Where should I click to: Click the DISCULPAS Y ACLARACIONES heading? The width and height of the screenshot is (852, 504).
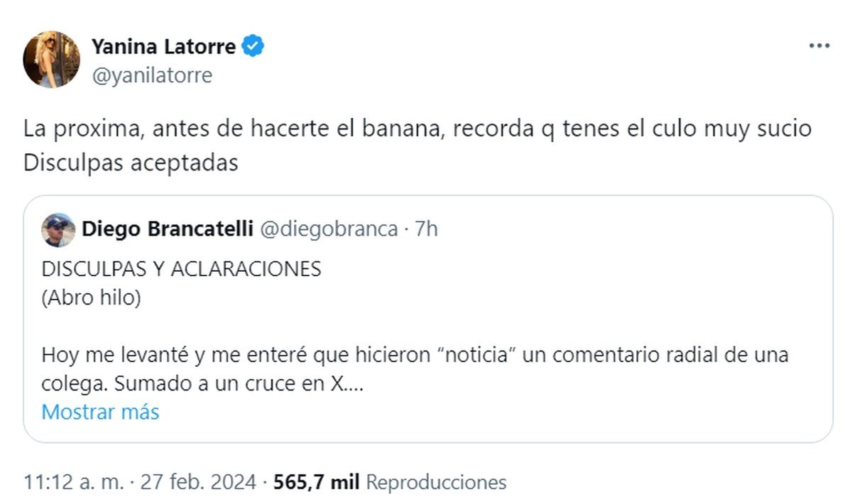pyautogui.click(x=181, y=270)
